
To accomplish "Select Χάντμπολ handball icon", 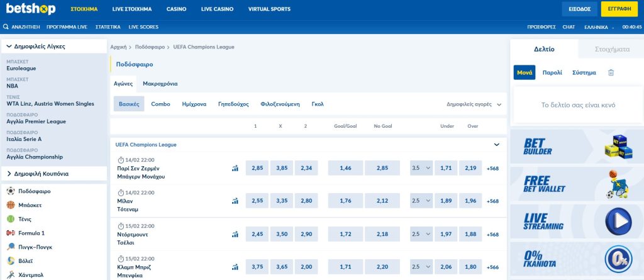I will click(11, 275).
